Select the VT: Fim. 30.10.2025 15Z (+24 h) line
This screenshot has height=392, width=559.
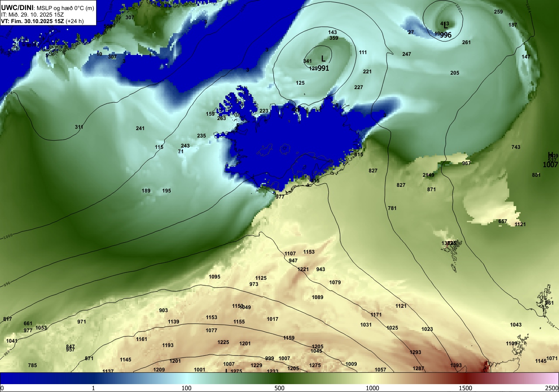[x=42, y=21]
